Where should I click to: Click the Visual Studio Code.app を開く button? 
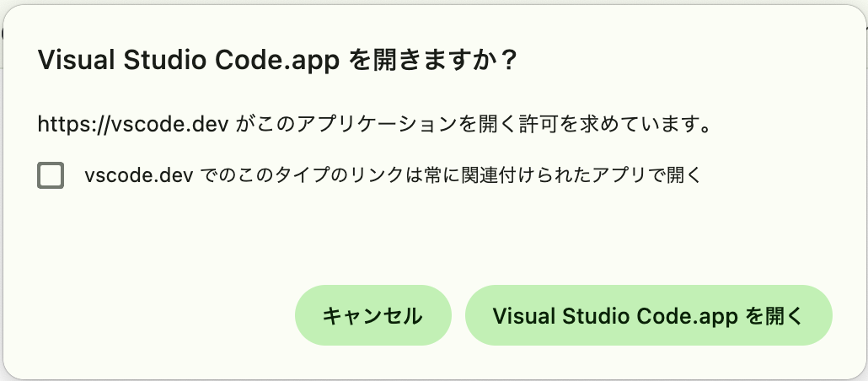click(x=648, y=315)
